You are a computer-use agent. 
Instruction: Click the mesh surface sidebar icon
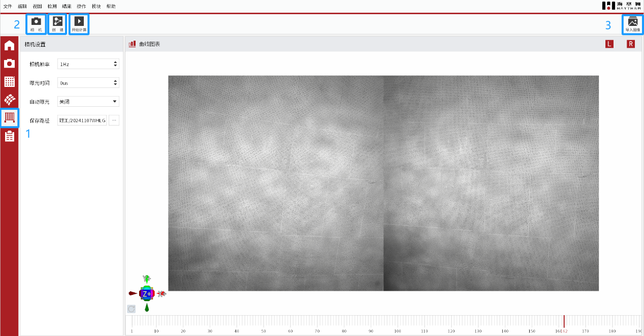click(x=9, y=100)
